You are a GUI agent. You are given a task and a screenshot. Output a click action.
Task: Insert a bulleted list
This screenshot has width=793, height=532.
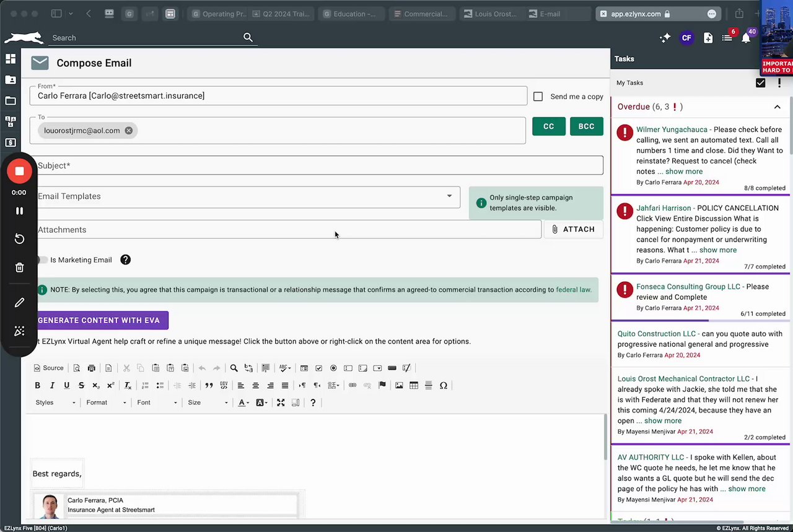tap(160, 385)
